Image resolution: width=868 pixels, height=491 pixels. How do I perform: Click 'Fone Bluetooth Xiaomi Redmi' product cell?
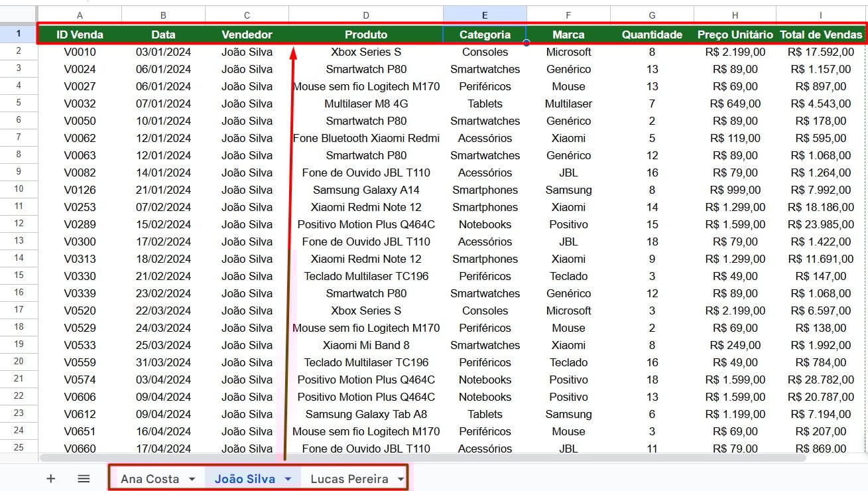point(366,138)
